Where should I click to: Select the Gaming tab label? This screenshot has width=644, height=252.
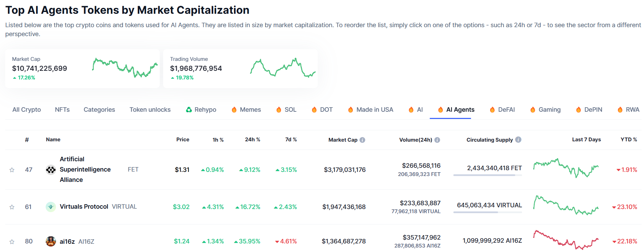550,110
